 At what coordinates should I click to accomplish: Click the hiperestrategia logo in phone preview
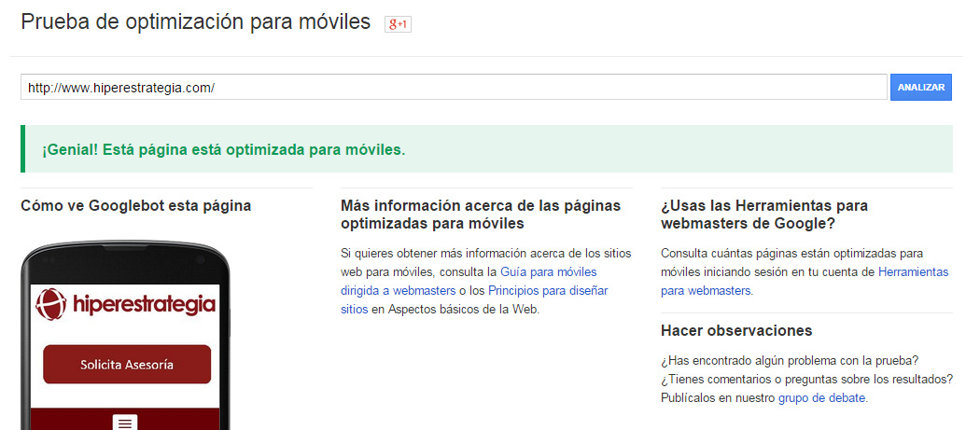point(126,304)
